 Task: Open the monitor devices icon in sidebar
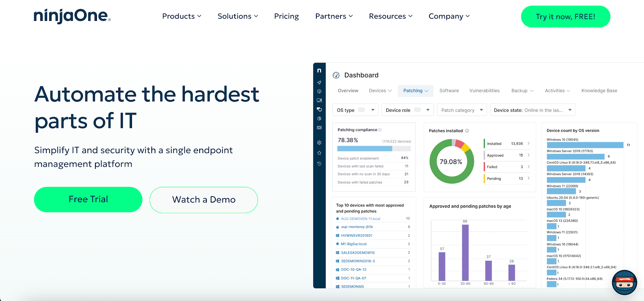point(319,100)
